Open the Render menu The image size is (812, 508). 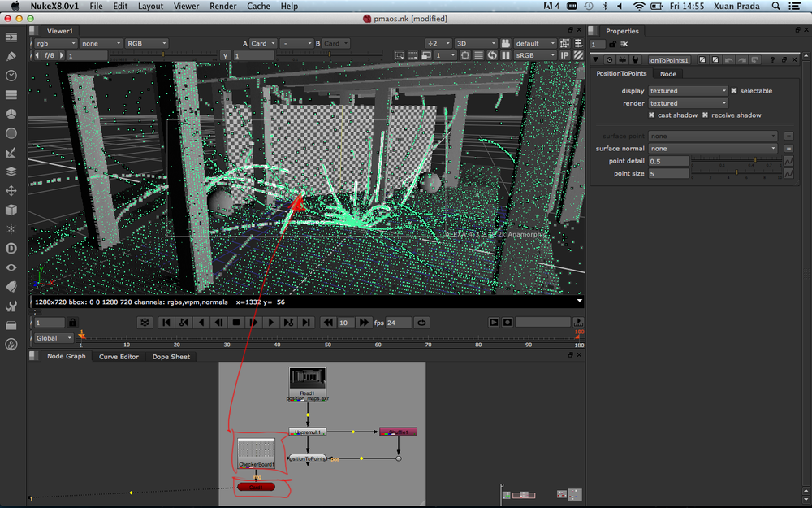tap(223, 6)
